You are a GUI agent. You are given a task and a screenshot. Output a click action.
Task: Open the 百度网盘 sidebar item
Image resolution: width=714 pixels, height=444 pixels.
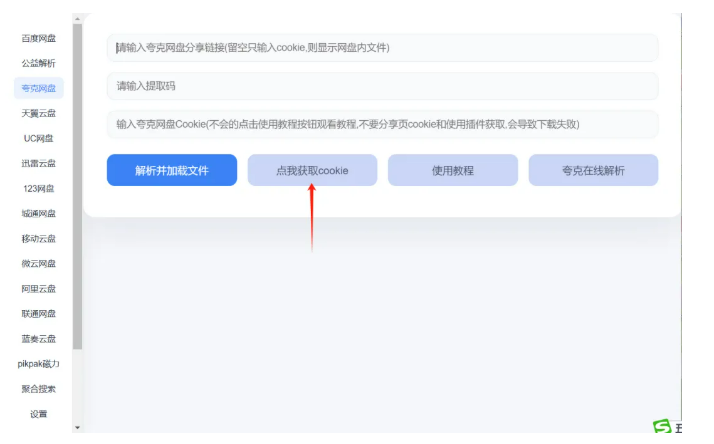click(38, 39)
